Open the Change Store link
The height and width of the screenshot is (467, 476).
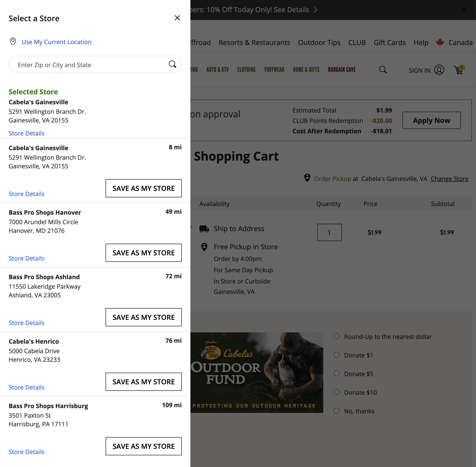pyautogui.click(x=450, y=179)
